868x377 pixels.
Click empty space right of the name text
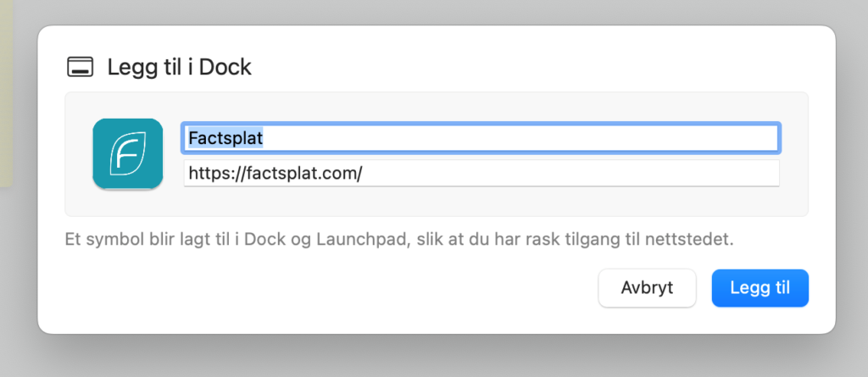[551, 138]
